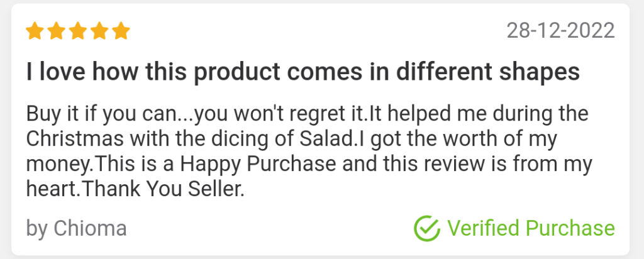Select the fifth rating star
The height and width of the screenshot is (259, 644).
click(121, 30)
